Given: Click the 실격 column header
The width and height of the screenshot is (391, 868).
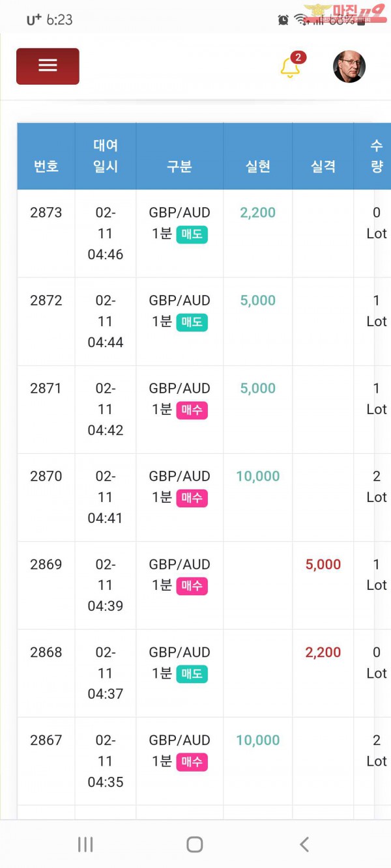Looking at the screenshot, I should [x=323, y=166].
